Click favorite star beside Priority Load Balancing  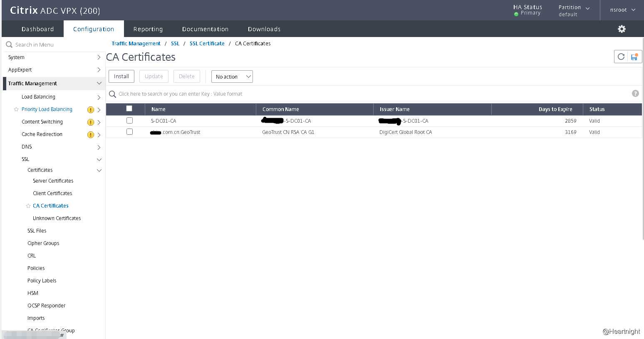pos(16,109)
